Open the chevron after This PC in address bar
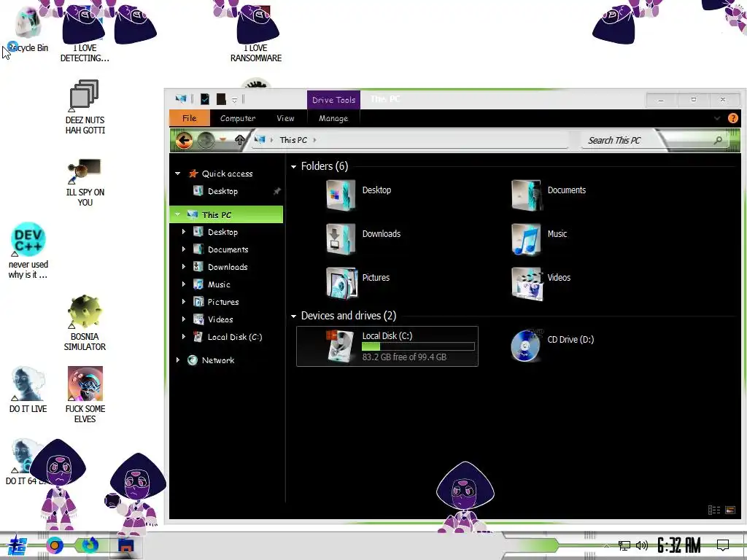Image resolution: width=747 pixels, height=560 pixels. [x=315, y=140]
